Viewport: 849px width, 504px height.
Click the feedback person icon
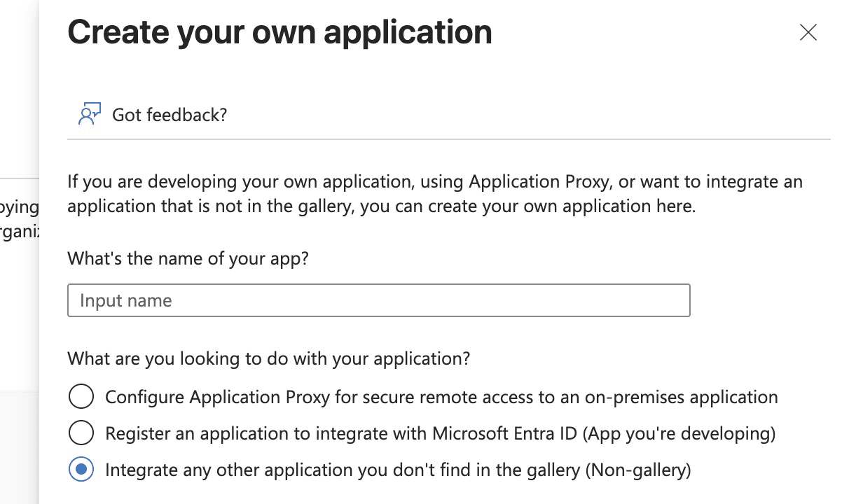90,114
